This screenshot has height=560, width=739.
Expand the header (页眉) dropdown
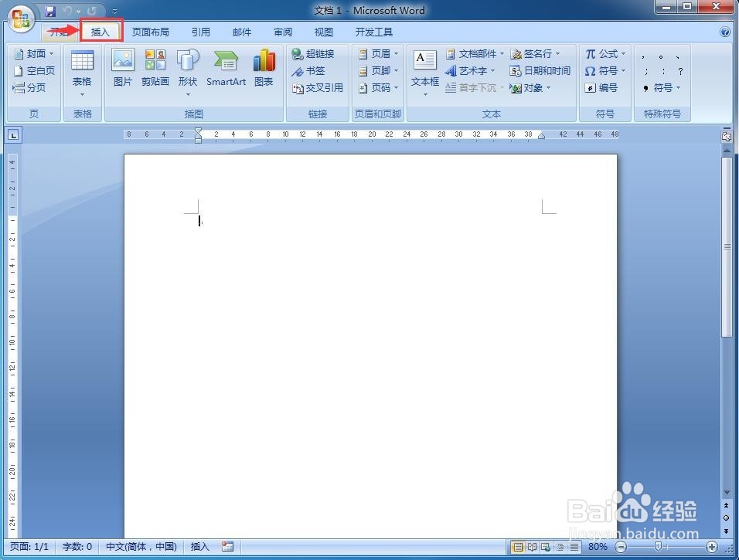[396, 54]
